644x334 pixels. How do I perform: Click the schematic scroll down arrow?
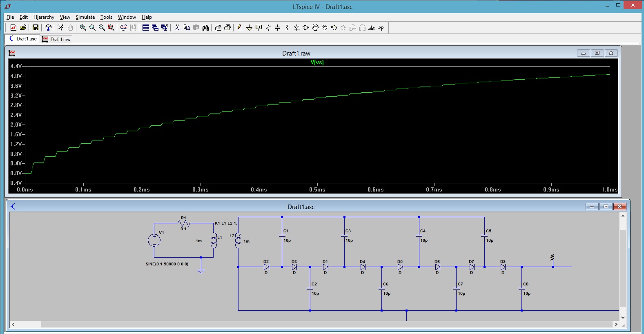623,317
